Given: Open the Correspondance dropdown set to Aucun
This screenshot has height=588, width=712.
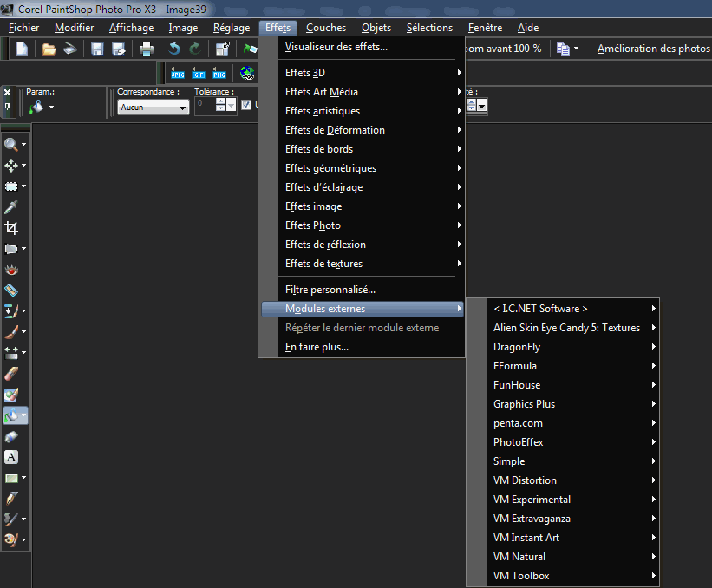Looking at the screenshot, I should tap(153, 108).
